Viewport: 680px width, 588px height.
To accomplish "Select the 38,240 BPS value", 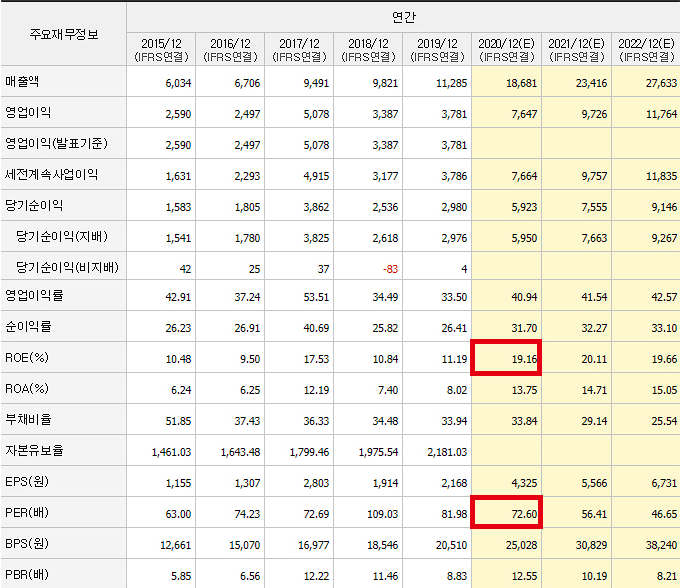I will click(661, 545).
